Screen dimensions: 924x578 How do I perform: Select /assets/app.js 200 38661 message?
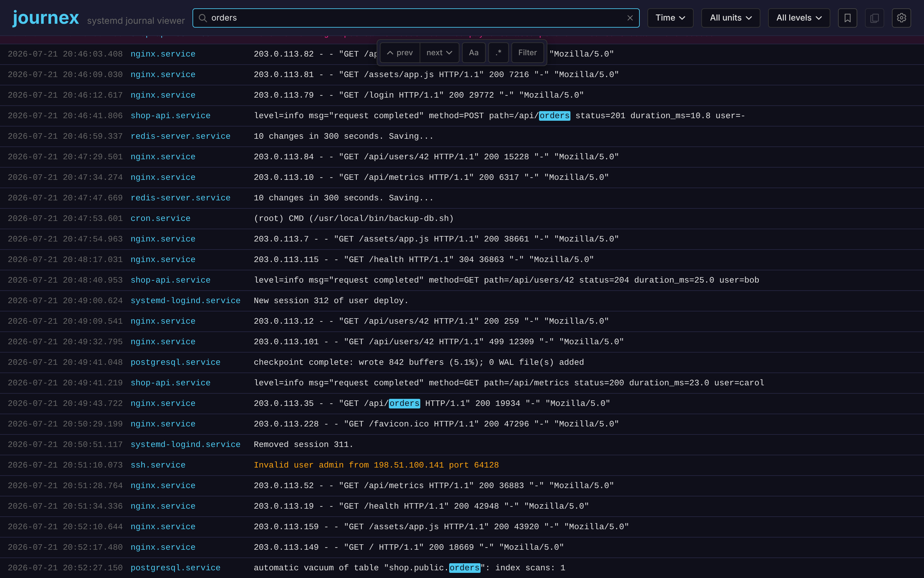[436, 239]
